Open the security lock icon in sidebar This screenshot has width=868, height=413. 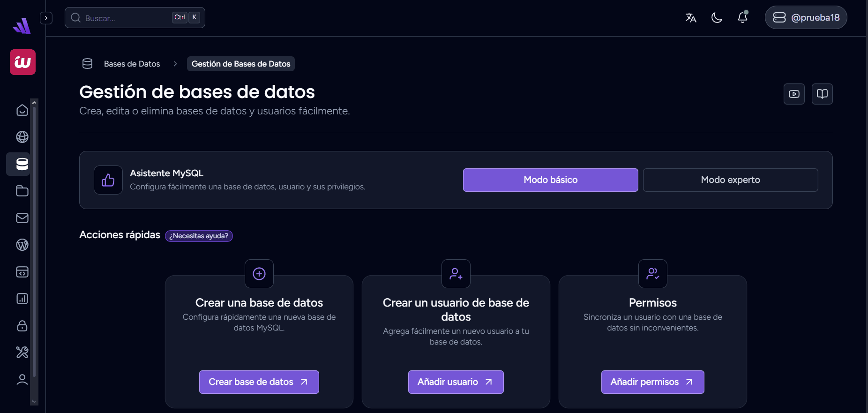(22, 326)
